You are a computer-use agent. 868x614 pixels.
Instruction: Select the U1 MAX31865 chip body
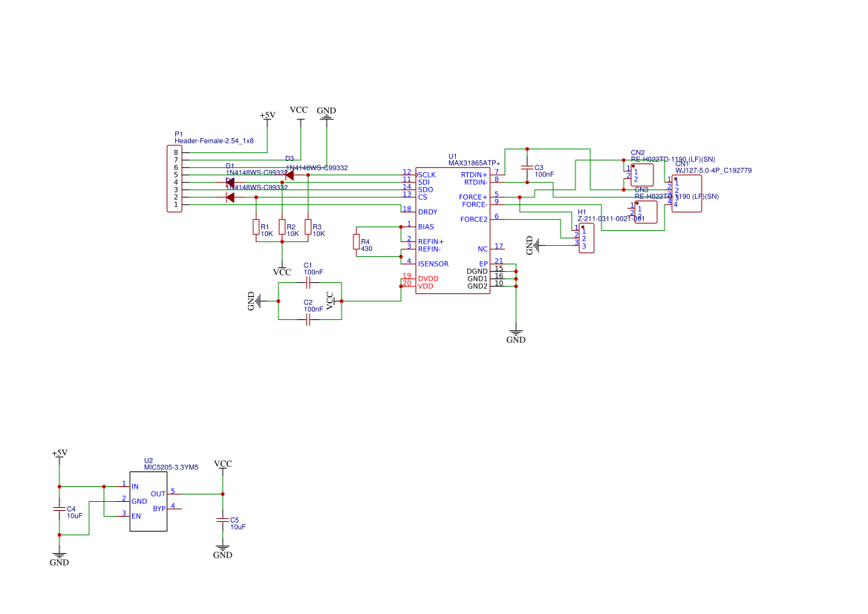pyautogui.click(x=453, y=231)
